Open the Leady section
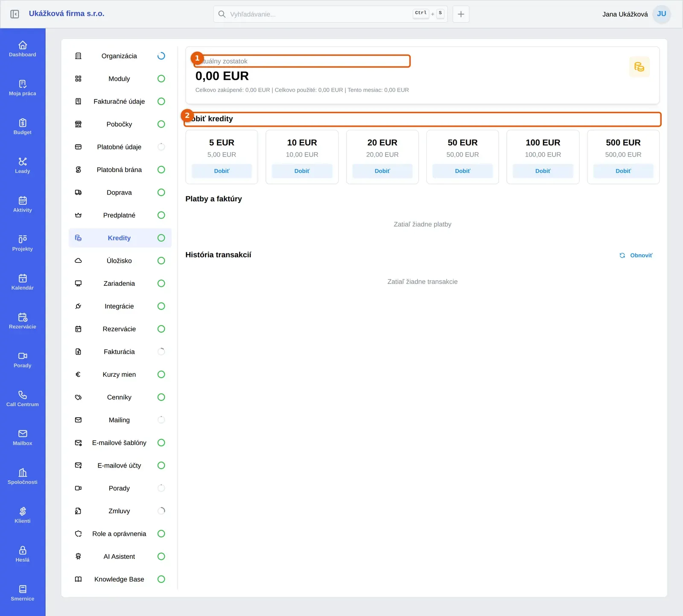The image size is (683, 616). coord(23,165)
